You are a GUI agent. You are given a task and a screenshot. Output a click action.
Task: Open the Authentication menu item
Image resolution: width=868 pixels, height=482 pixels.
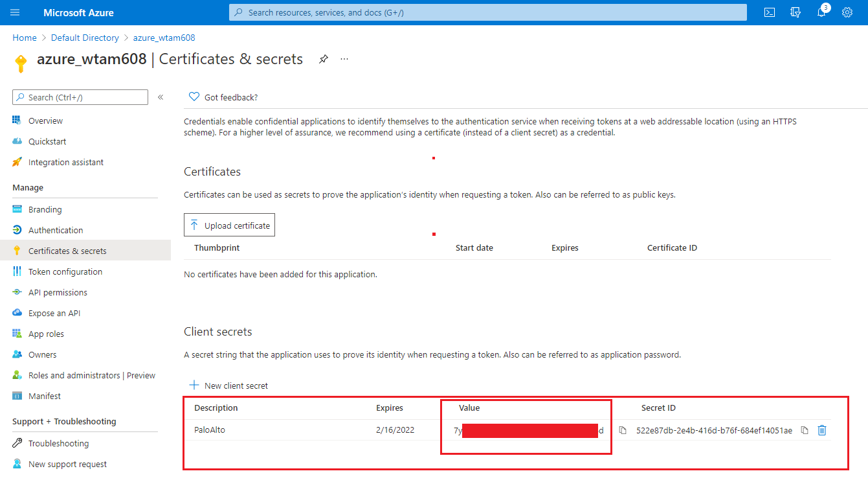(x=56, y=230)
